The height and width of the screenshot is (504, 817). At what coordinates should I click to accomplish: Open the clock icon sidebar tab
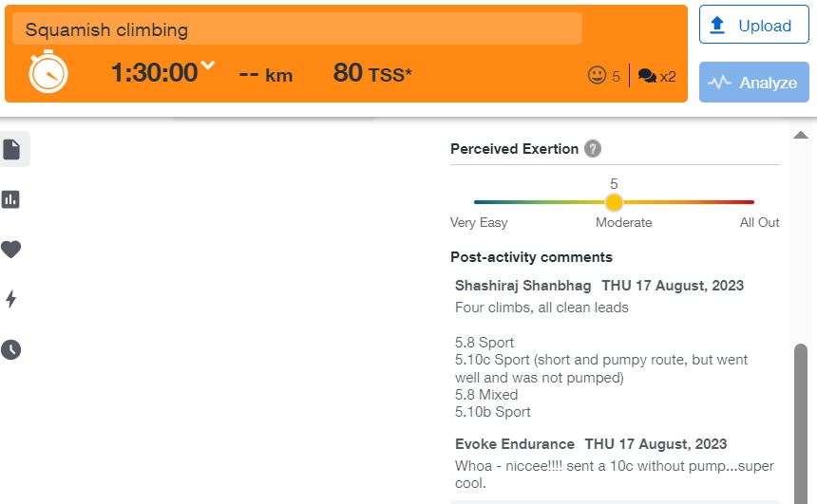(x=11, y=349)
